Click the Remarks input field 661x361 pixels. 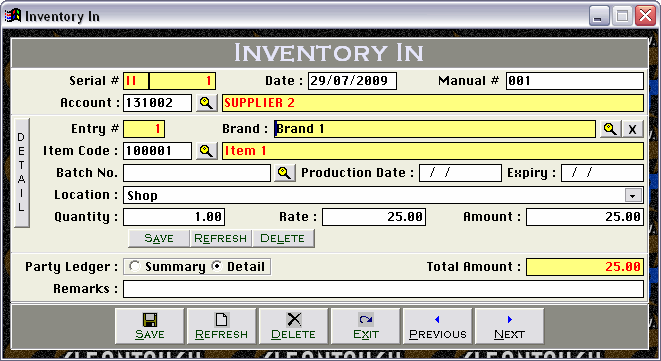pyautogui.click(x=383, y=289)
